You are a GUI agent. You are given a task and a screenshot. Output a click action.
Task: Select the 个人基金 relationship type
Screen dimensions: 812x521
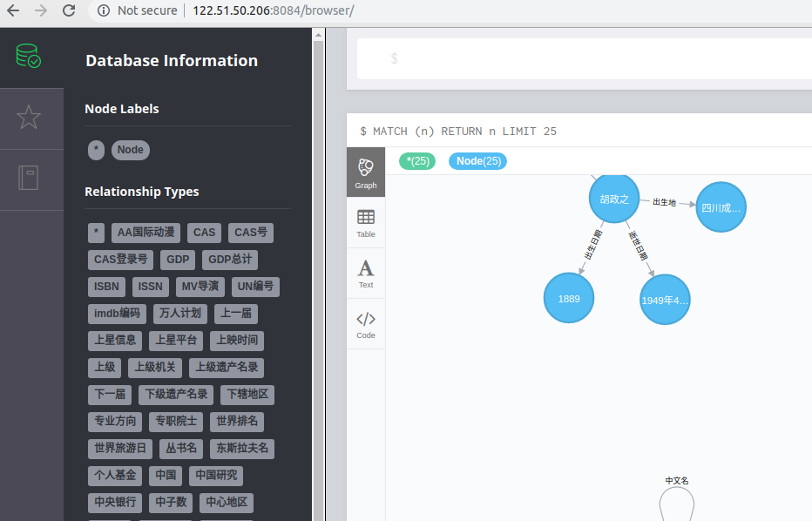pos(115,475)
